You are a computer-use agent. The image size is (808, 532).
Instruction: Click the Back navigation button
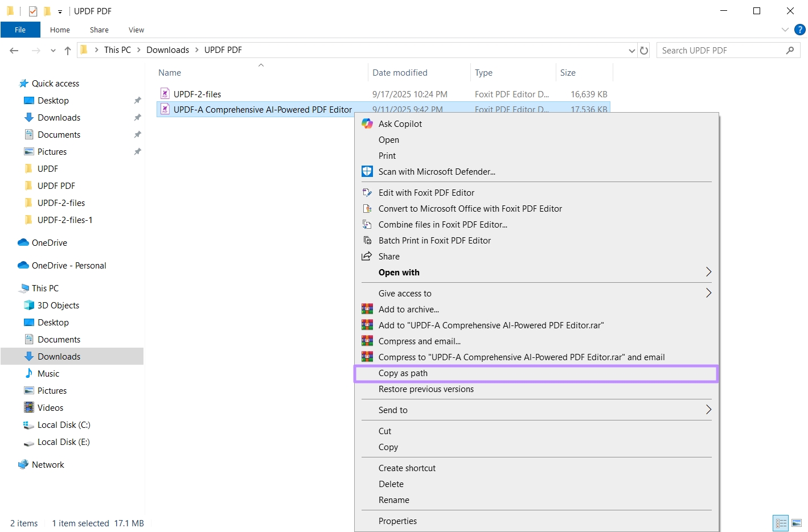click(14, 50)
